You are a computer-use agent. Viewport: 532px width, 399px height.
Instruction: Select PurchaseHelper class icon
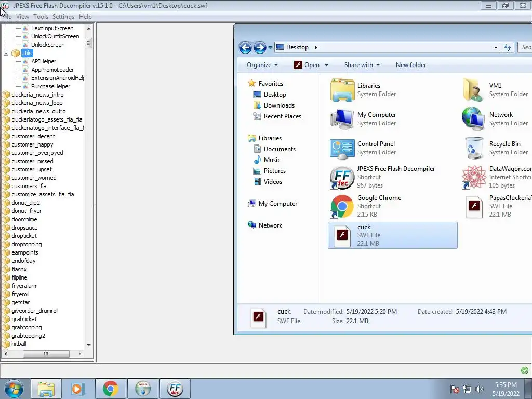point(25,86)
